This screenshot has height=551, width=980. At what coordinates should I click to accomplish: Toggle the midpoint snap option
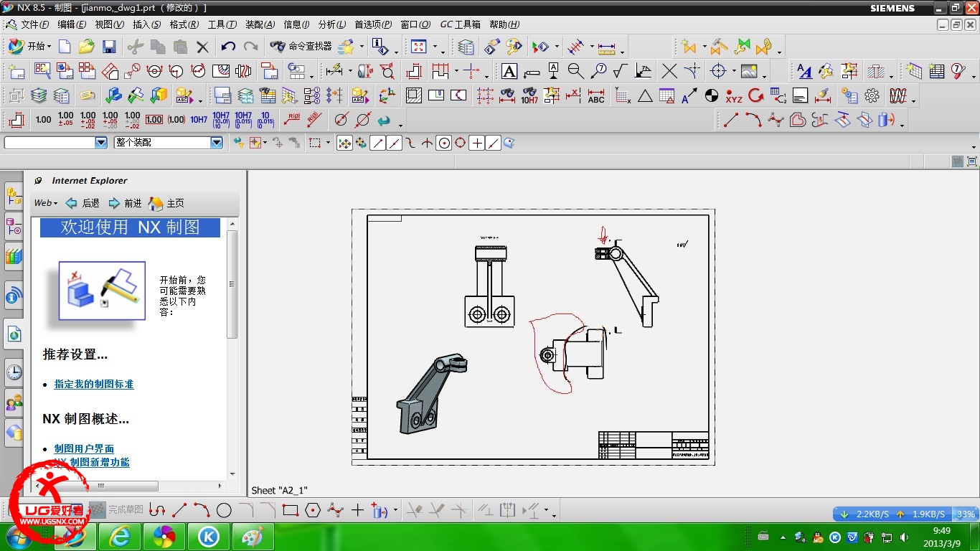coord(394,143)
